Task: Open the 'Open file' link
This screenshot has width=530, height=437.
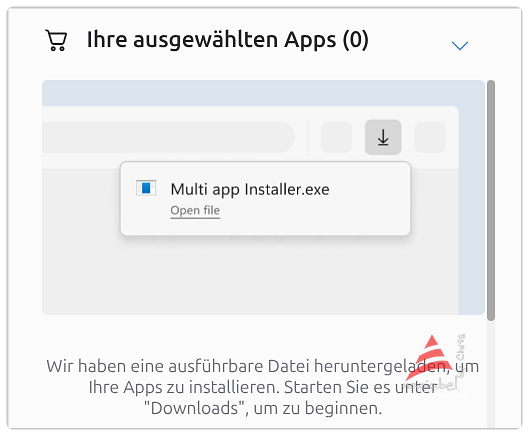Action: click(195, 211)
